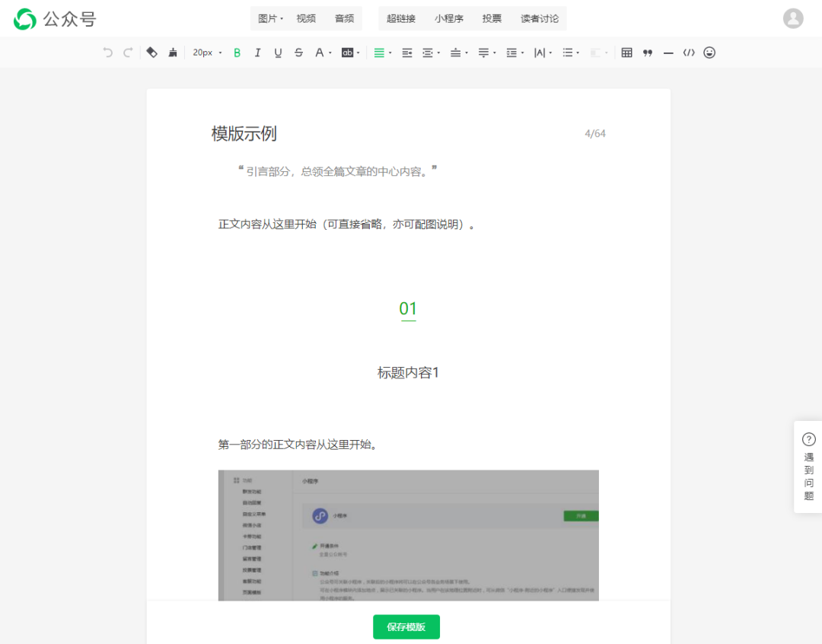Click the 视频 video option

point(306,18)
